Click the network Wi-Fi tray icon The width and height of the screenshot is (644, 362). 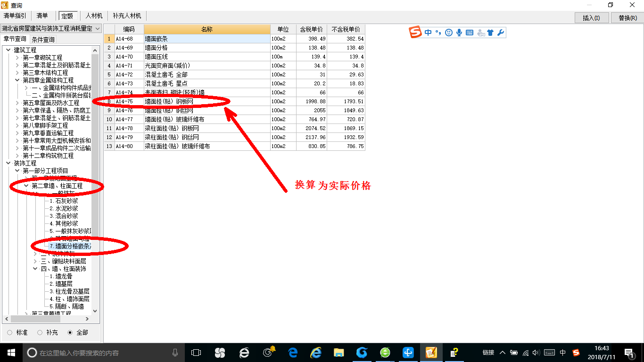tap(526, 353)
